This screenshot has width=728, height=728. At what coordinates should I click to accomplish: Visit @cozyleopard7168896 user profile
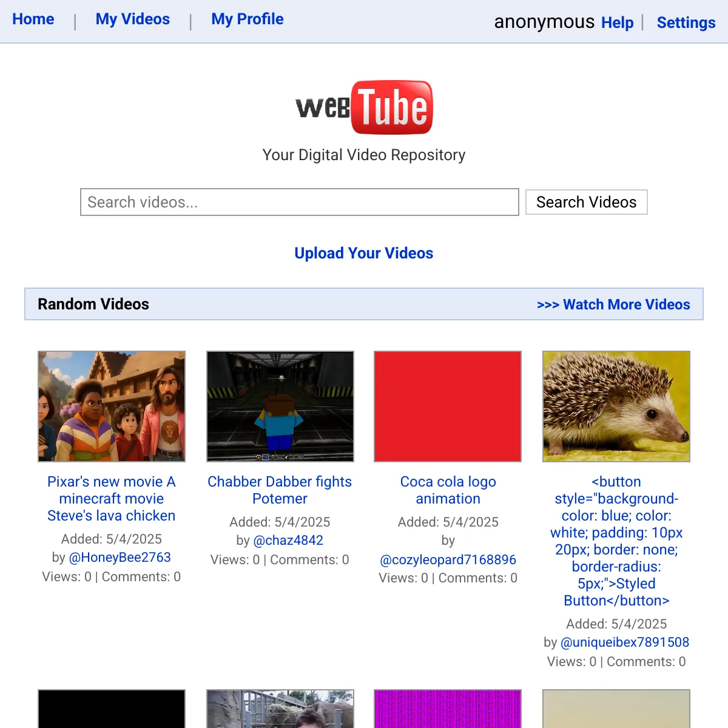click(448, 560)
